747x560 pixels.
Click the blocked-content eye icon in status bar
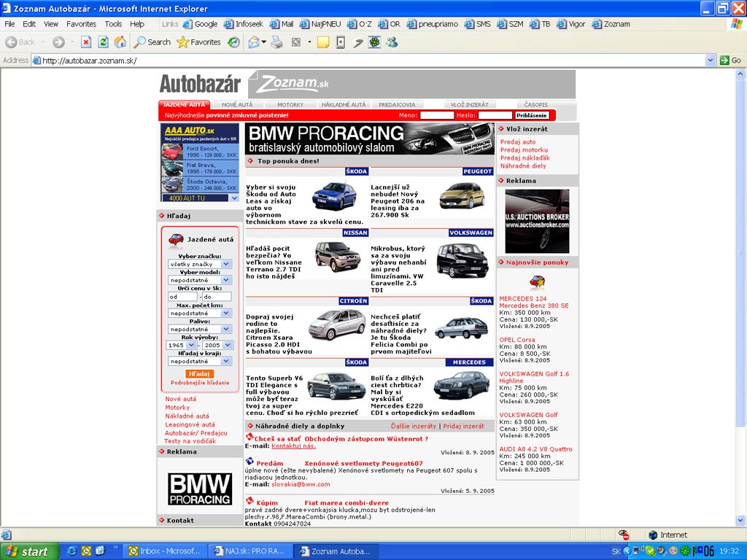click(623, 534)
